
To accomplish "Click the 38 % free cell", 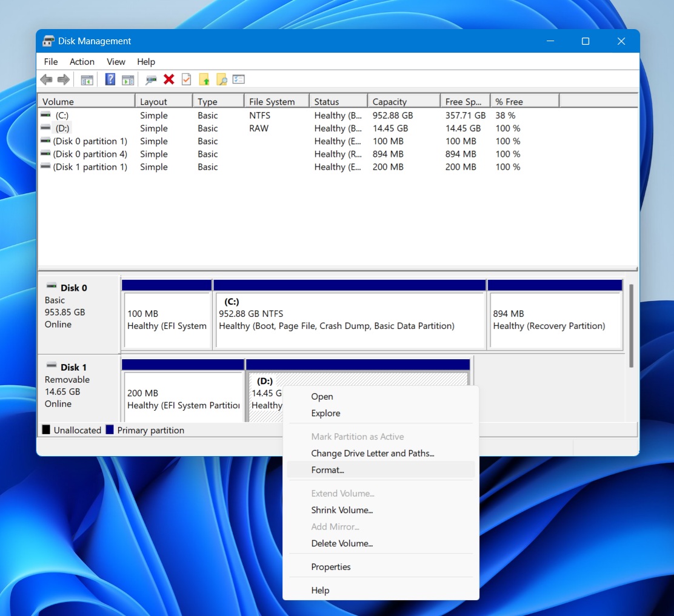I will click(505, 115).
